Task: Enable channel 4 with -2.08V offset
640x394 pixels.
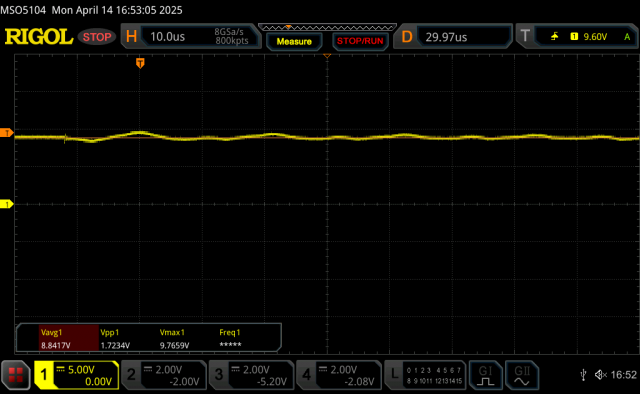Action: [x=339, y=375]
